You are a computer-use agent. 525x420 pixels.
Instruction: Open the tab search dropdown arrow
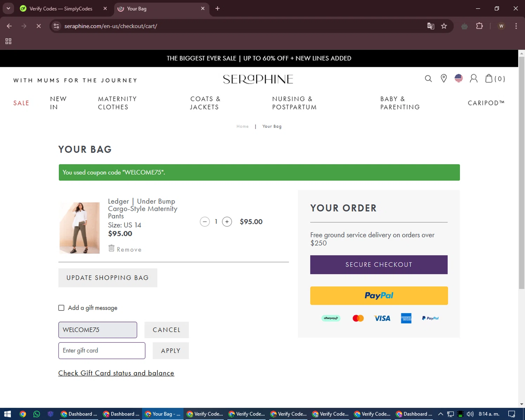8,8
